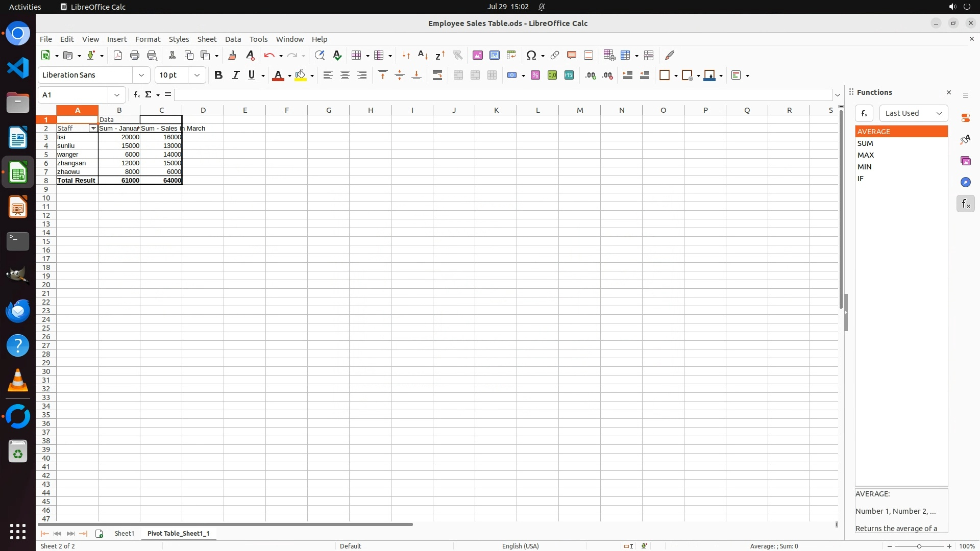This screenshot has height=551, width=980.
Task: Open the Navigator sidebar panel icon
Action: click(965, 182)
